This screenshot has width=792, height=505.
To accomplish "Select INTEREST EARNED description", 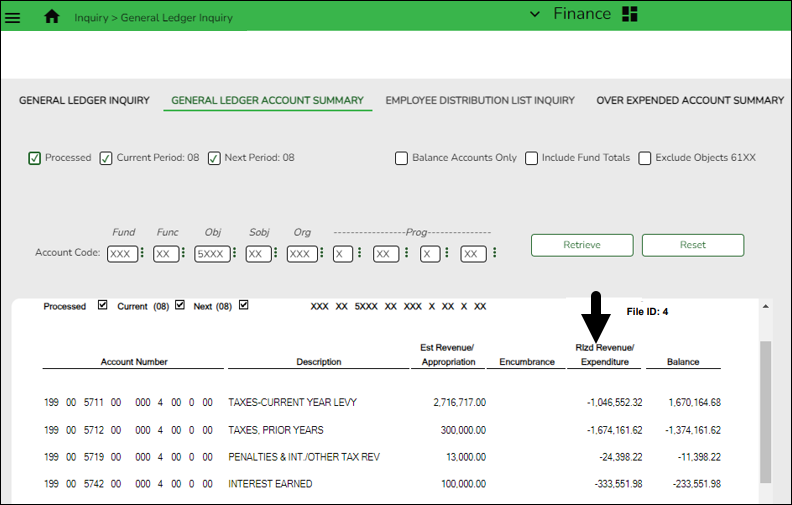I will coord(270,484).
